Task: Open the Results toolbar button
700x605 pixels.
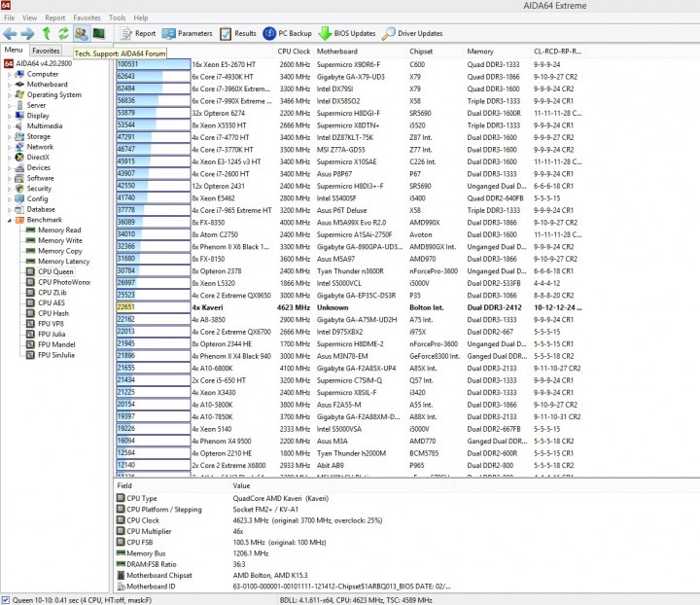Action: 238,33
